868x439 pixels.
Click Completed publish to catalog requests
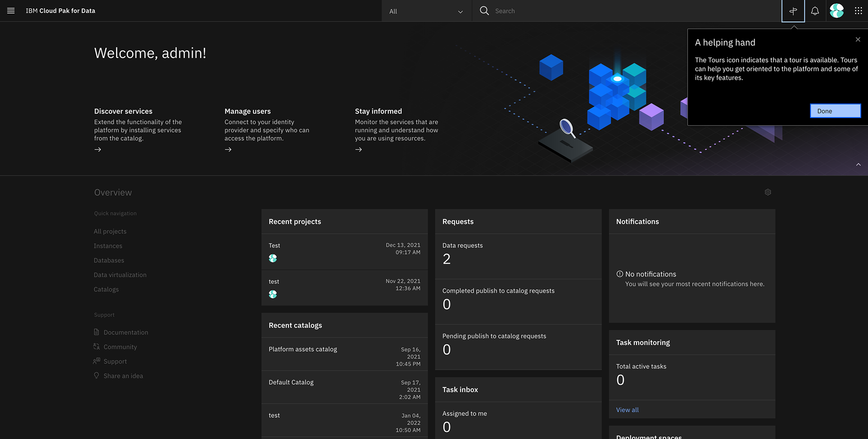pyautogui.click(x=498, y=291)
